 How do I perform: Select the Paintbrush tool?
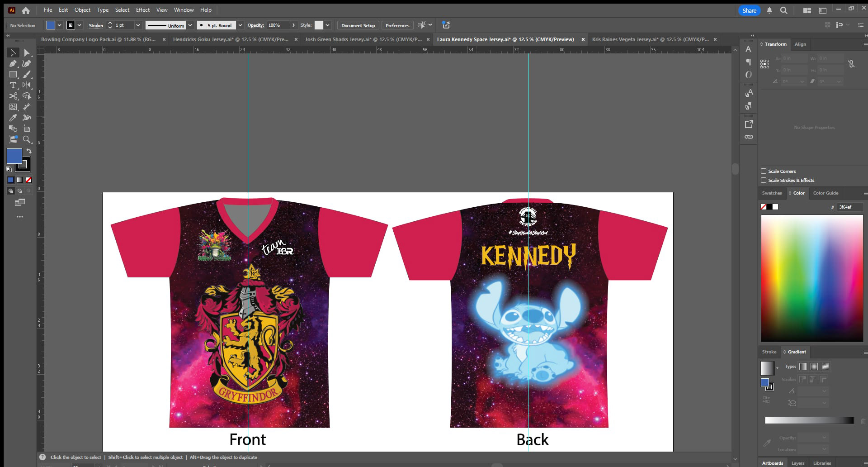click(27, 75)
